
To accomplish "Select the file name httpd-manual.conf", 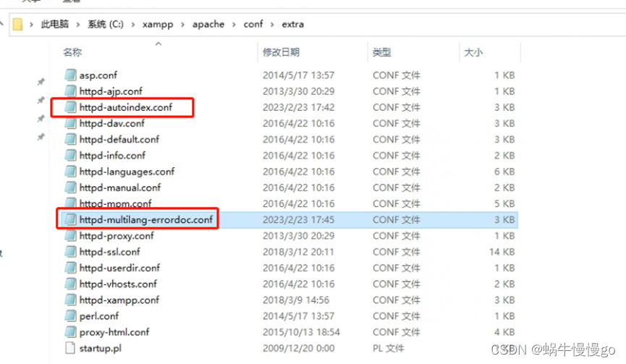I will point(119,187).
